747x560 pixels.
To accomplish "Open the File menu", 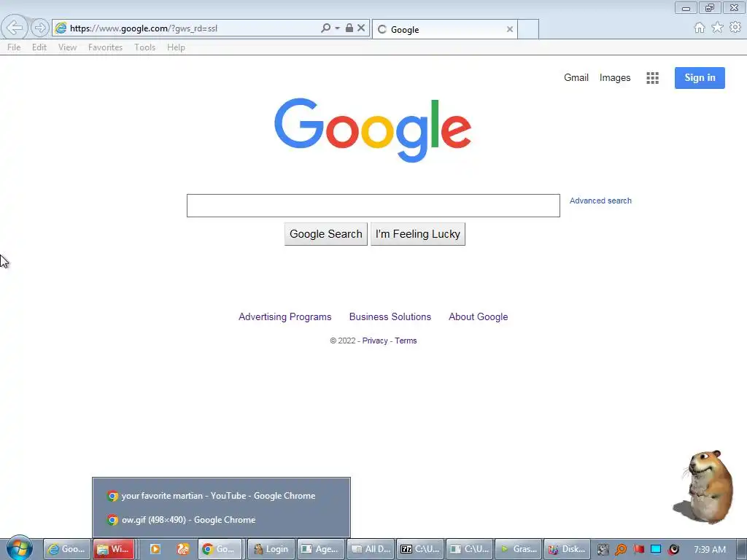I will click(x=14, y=47).
